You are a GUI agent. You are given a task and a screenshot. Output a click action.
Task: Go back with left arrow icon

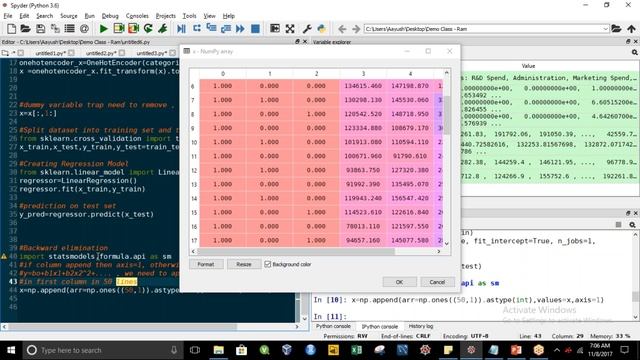[342, 29]
